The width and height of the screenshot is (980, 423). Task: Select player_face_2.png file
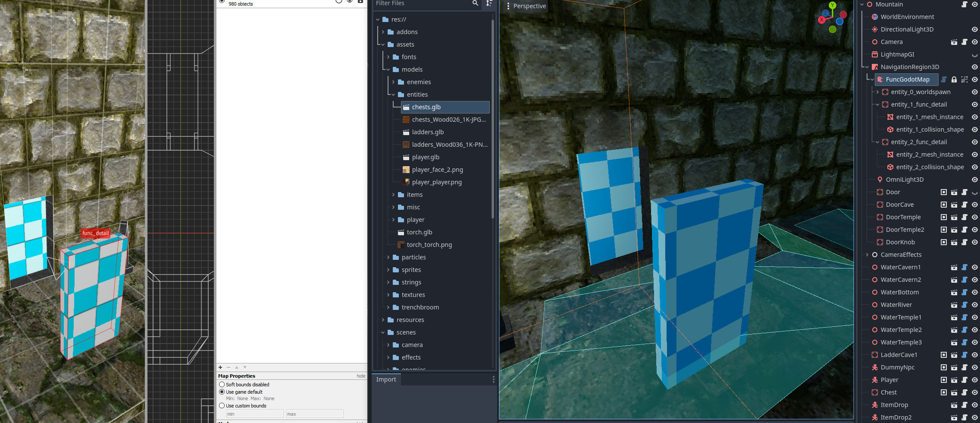[437, 170]
